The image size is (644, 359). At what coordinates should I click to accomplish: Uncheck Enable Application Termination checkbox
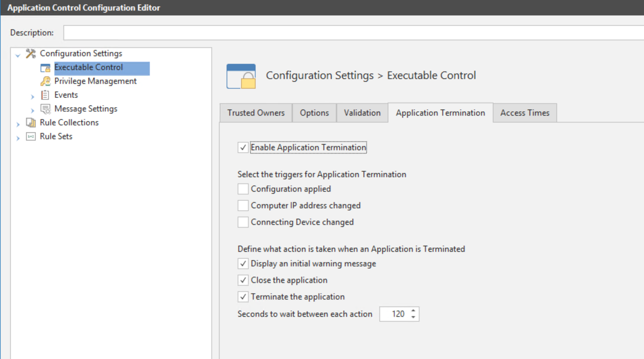coord(243,147)
